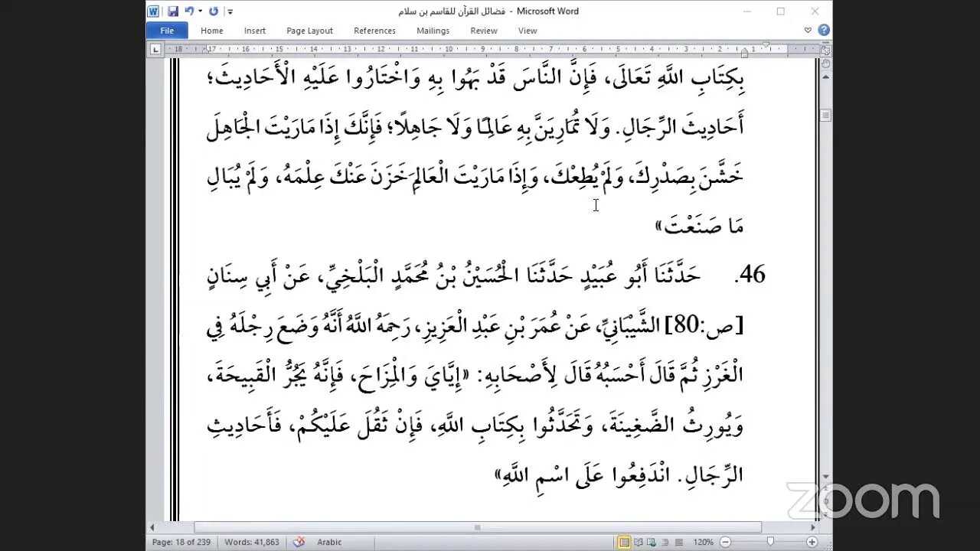Click the tab selector box left of ruler
This screenshot has width=980, height=551.
[155, 50]
